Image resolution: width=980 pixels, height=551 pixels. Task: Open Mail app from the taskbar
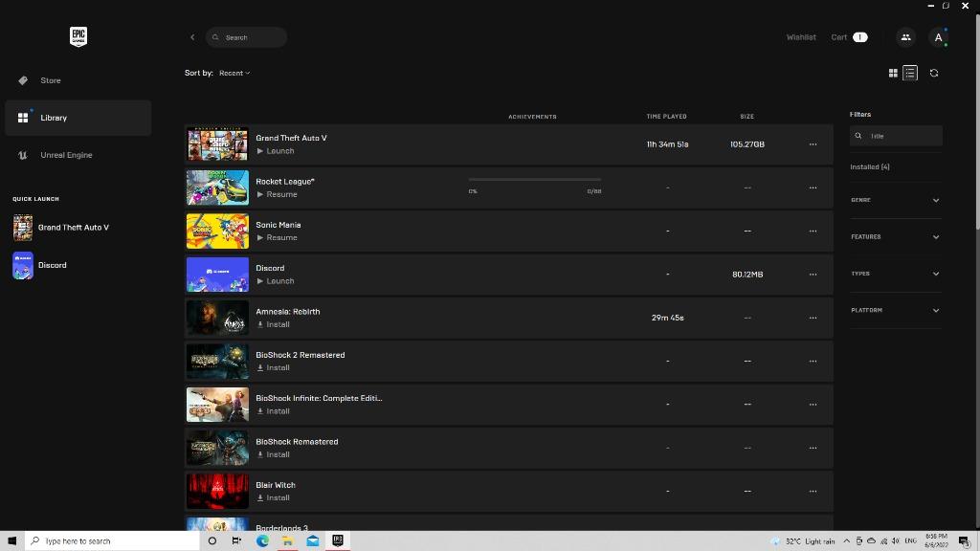click(x=313, y=540)
